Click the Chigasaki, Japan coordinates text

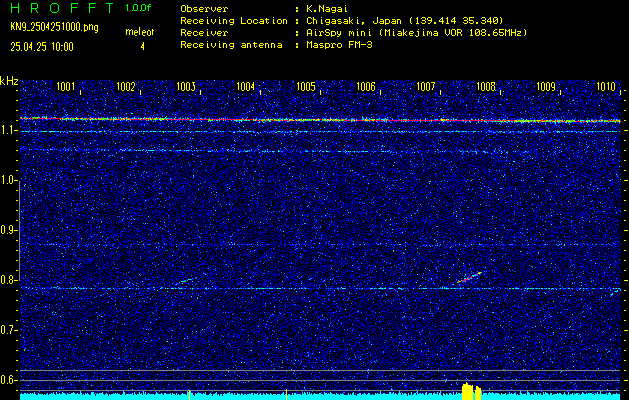[x=404, y=20]
